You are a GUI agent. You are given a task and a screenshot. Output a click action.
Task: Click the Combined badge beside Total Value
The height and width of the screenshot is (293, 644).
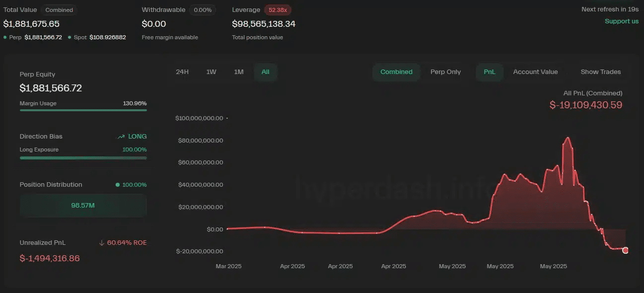59,10
